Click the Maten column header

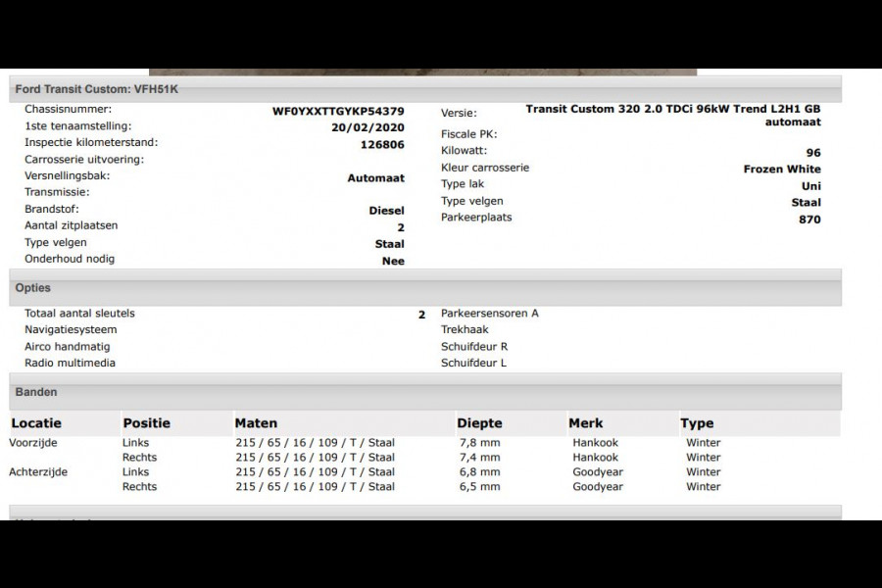point(256,423)
